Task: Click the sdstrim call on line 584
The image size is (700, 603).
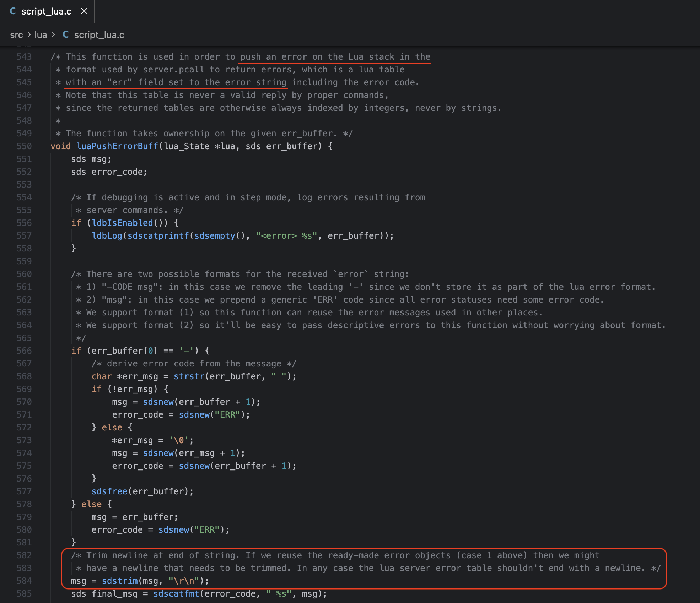Action: [x=119, y=581]
